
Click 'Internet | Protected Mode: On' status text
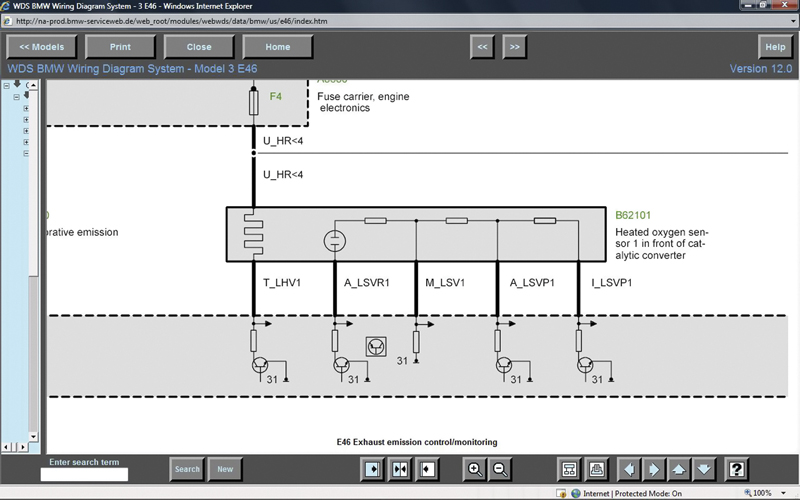(x=633, y=493)
